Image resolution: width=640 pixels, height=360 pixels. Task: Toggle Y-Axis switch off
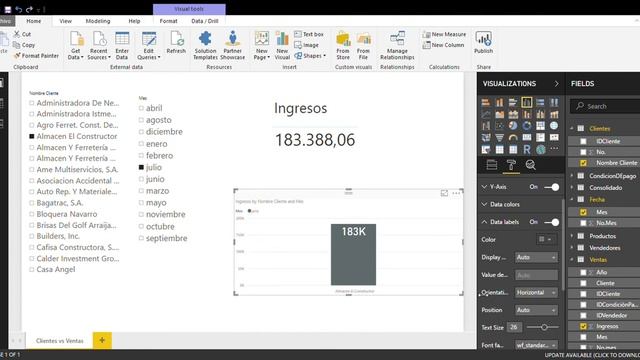pos(551,187)
